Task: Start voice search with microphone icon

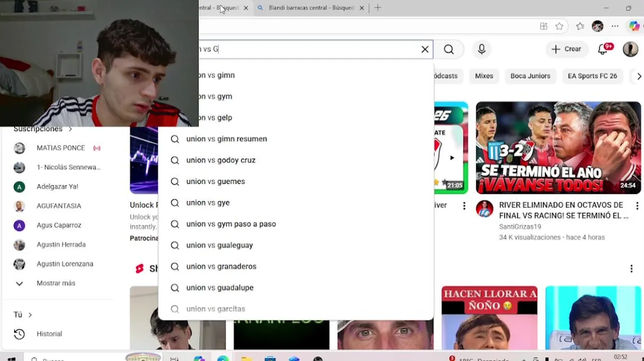Action: (x=481, y=49)
